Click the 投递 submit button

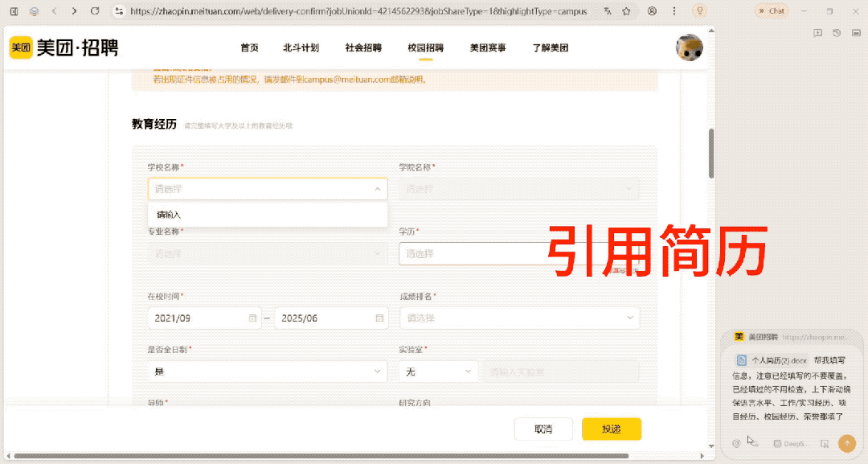click(612, 429)
